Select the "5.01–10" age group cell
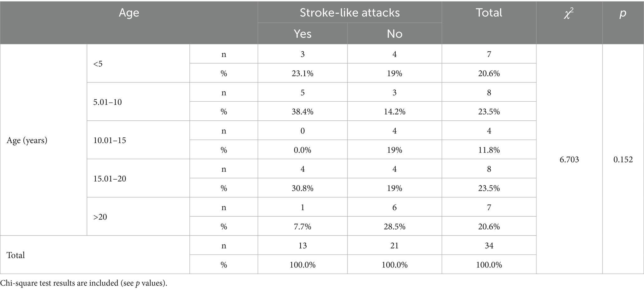 click(x=107, y=102)
